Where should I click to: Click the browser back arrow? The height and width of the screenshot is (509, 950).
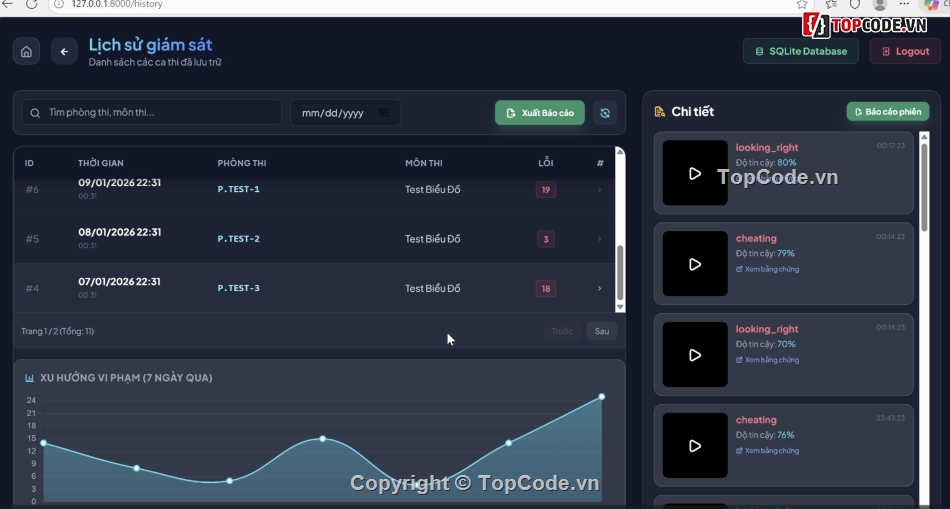(7, 4)
